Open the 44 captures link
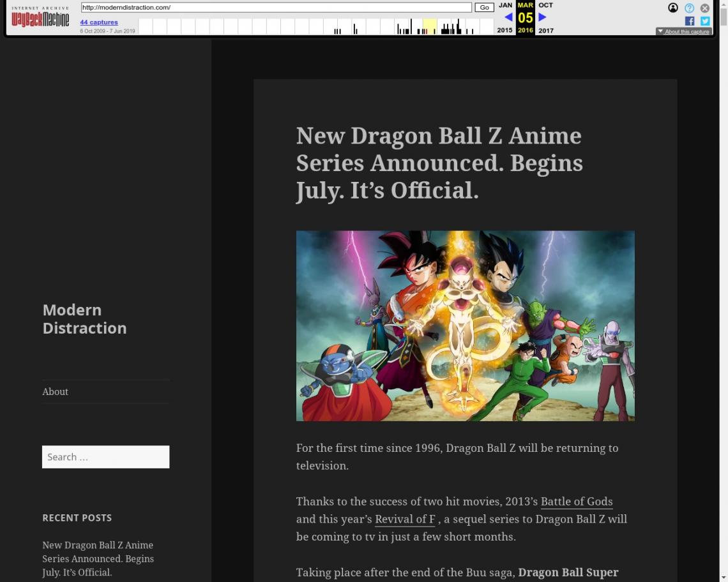 coord(99,22)
